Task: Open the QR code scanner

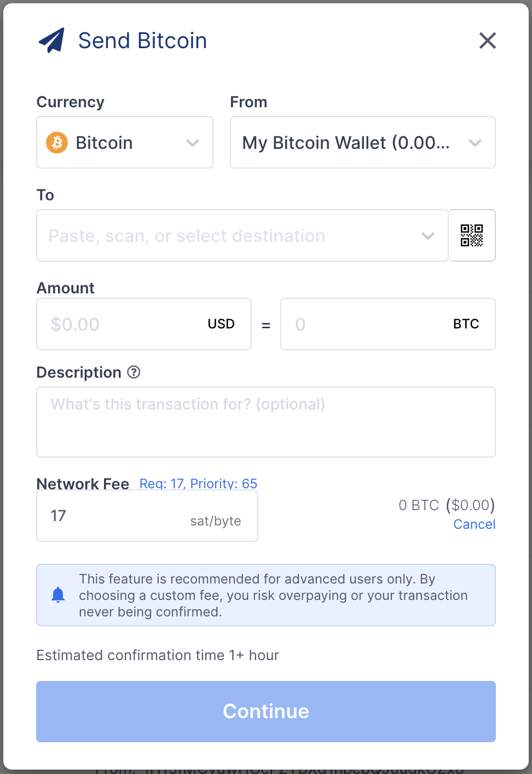Action: click(x=472, y=235)
